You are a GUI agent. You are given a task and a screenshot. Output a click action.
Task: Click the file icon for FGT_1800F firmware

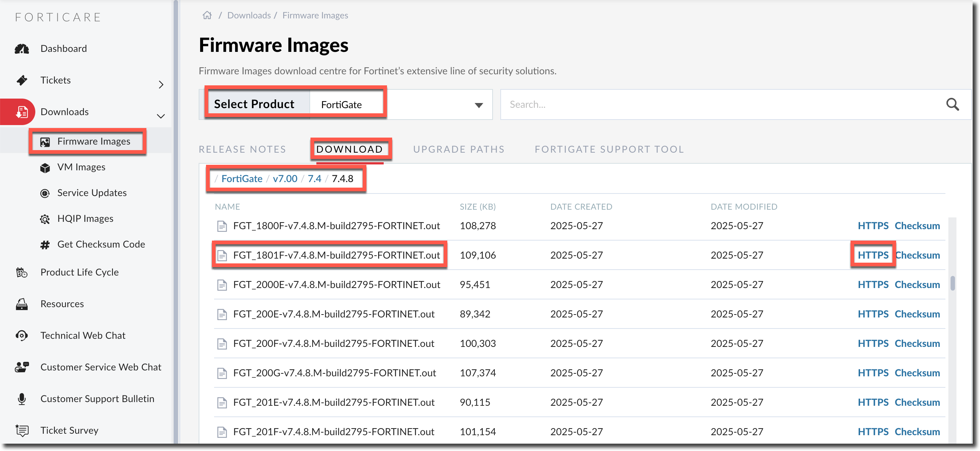pyautogui.click(x=222, y=226)
